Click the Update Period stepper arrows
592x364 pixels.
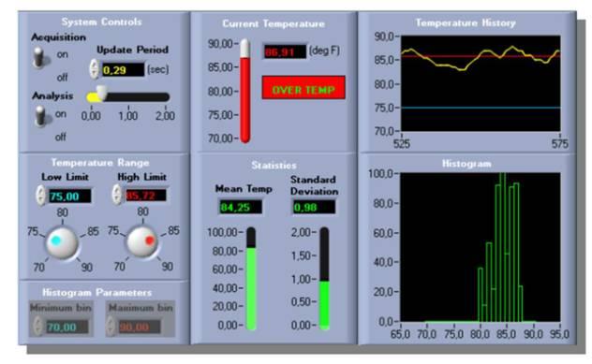coord(94,69)
